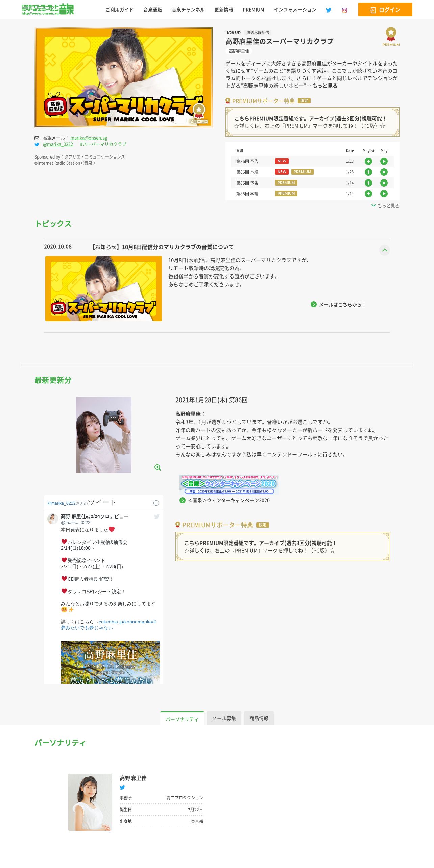Open marika@onsen.ag mail link

(x=89, y=138)
